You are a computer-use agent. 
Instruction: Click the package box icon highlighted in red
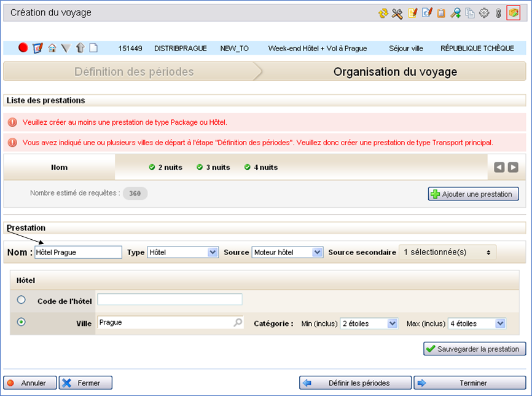tap(513, 13)
